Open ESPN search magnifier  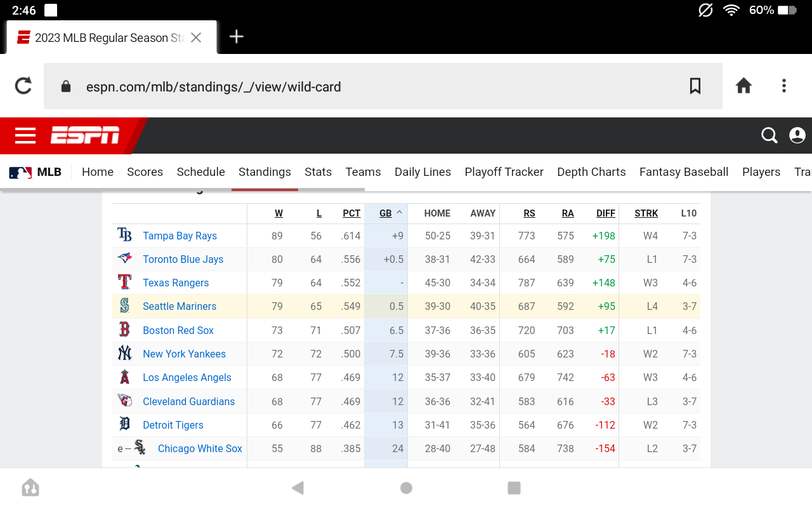(x=769, y=135)
